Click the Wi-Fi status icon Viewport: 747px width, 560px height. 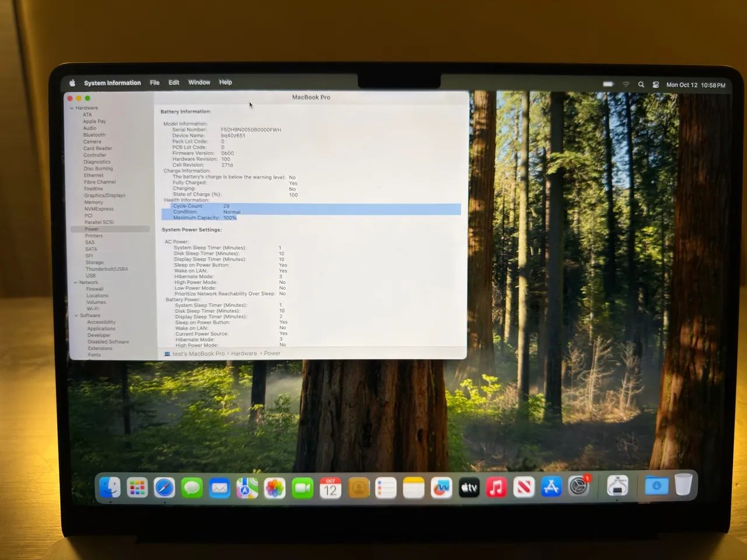pos(626,85)
